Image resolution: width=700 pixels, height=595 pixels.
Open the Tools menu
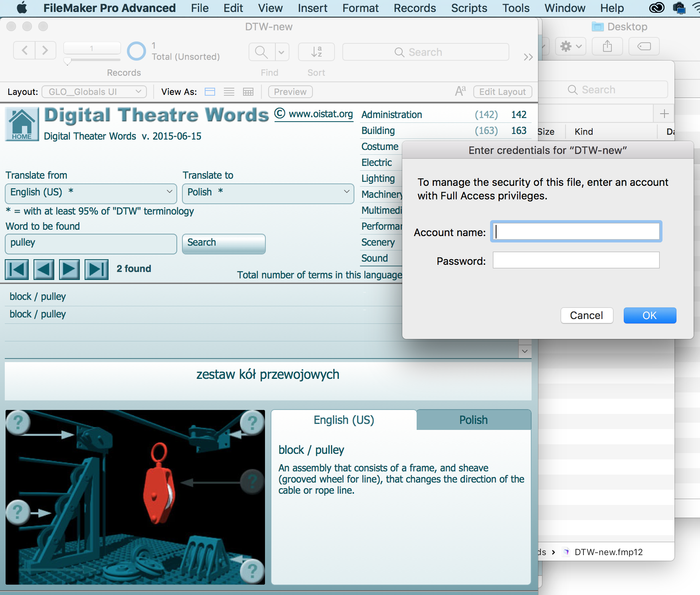point(516,8)
